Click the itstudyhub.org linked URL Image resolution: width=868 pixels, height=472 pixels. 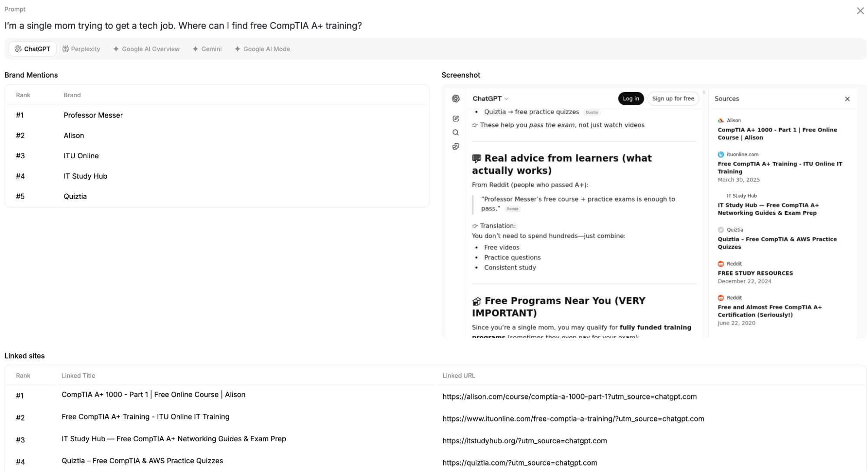pos(525,441)
